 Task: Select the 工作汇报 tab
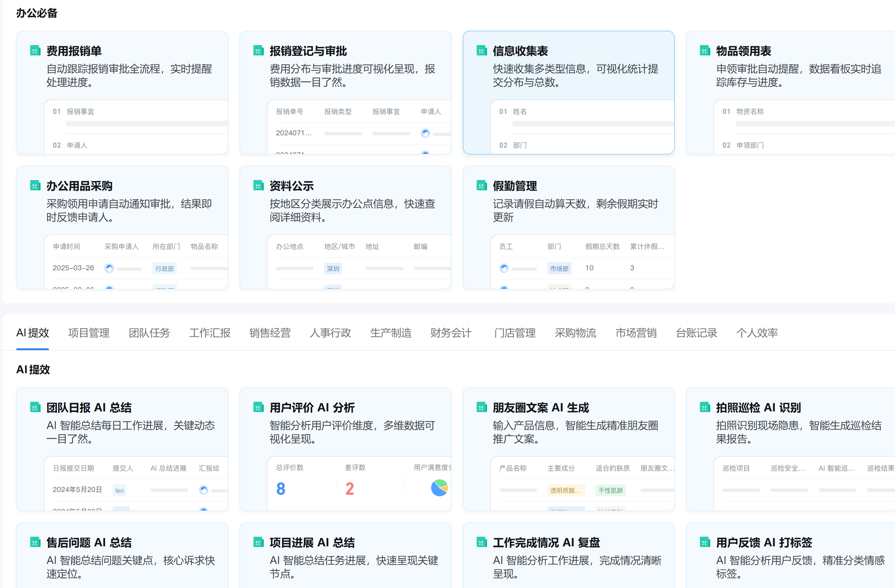(209, 333)
